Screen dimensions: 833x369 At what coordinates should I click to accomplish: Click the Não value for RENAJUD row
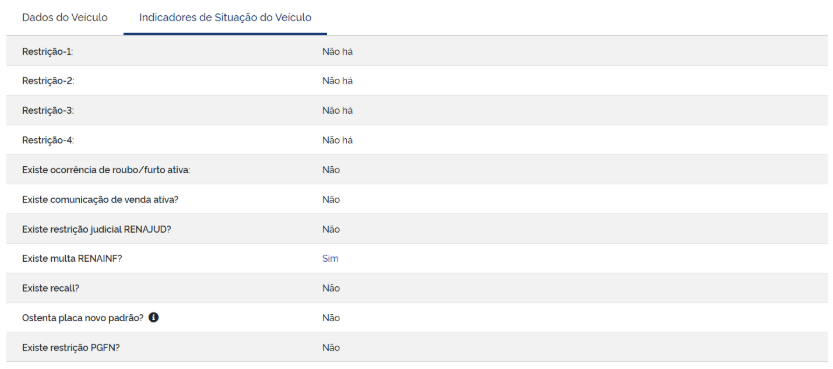pos(331,229)
